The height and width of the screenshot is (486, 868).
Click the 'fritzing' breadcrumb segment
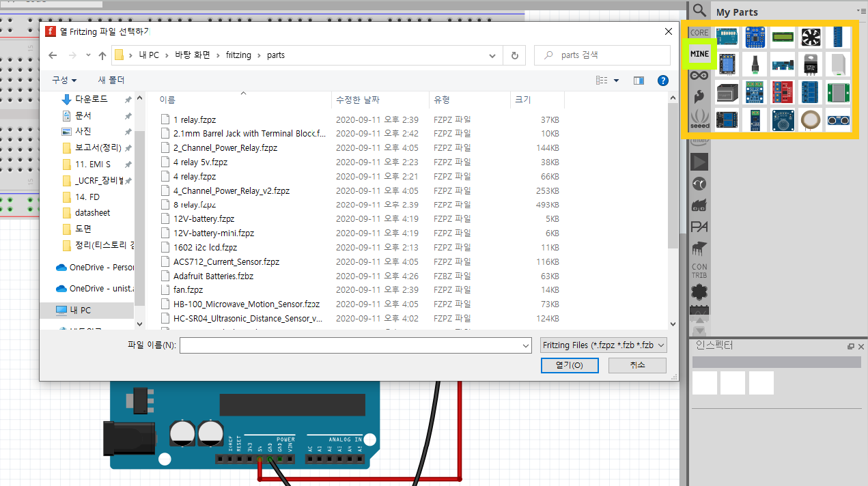click(239, 55)
